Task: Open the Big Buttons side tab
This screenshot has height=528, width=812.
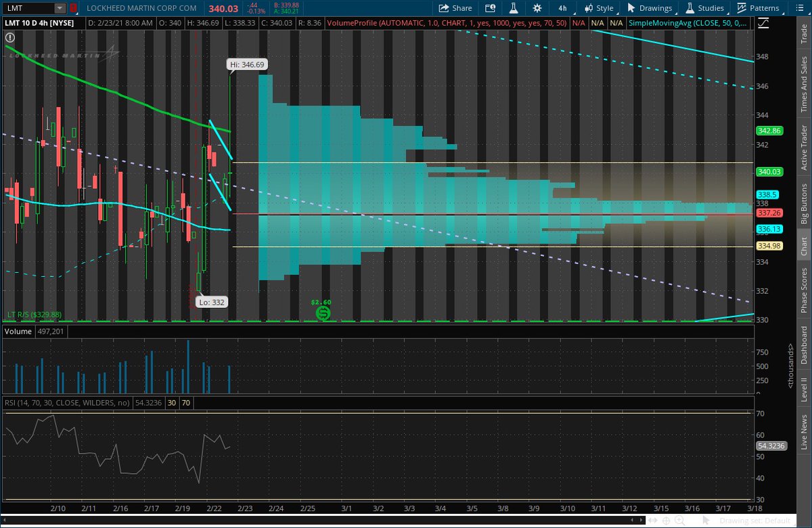Action: point(803,204)
